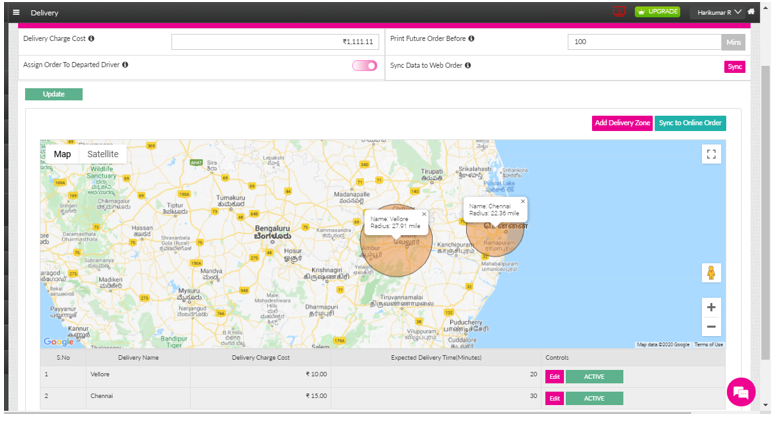Focus the Delivery Charge Cost input field
776x424 pixels.
(x=275, y=42)
